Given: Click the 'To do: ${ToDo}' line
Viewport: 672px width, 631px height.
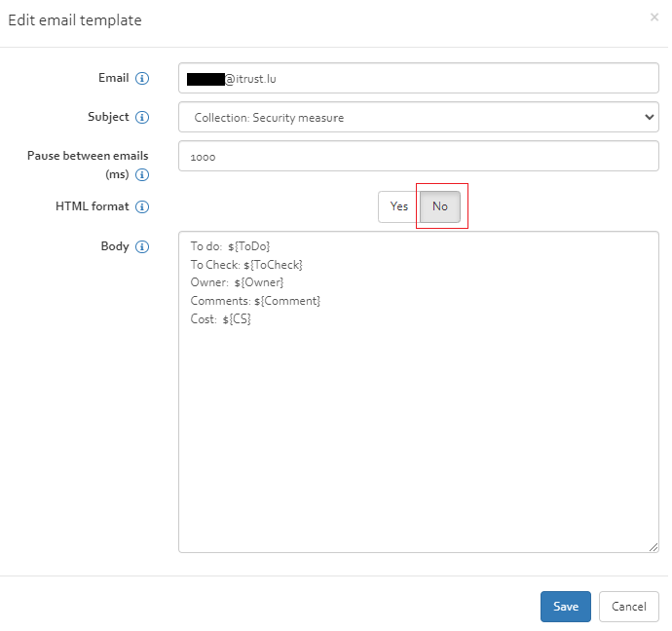Looking at the screenshot, I should (230, 246).
